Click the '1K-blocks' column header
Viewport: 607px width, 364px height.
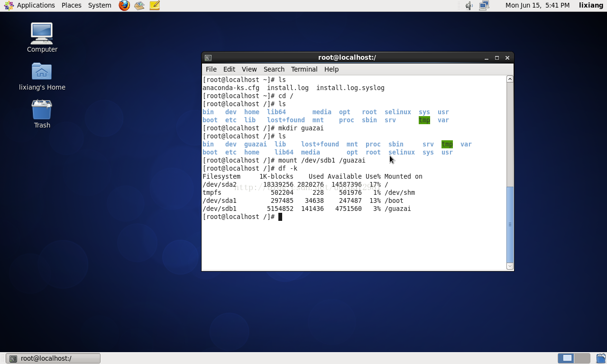(x=276, y=176)
